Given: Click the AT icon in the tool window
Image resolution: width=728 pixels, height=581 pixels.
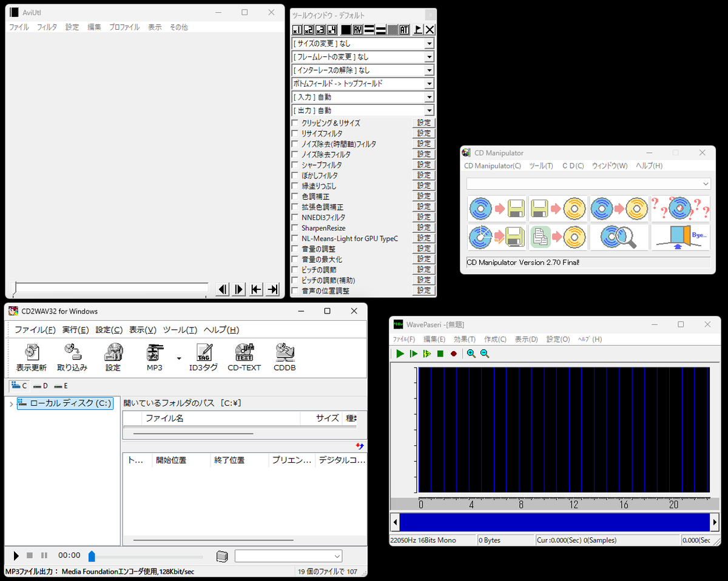Looking at the screenshot, I should [405, 30].
